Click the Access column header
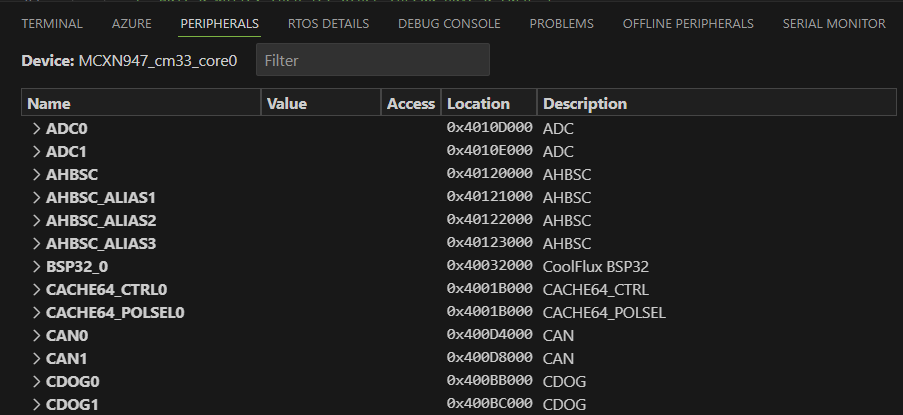 [411, 103]
